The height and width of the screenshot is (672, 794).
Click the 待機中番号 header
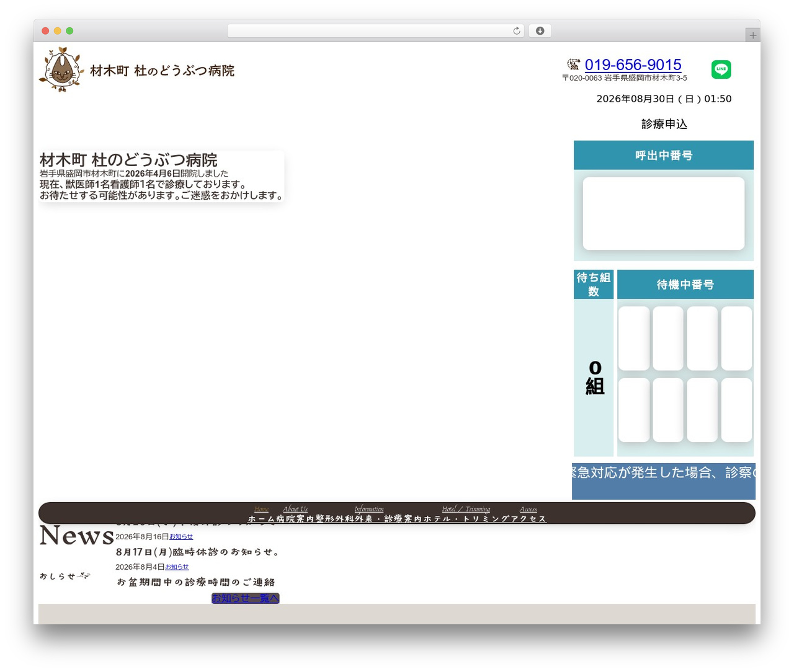coord(685,285)
